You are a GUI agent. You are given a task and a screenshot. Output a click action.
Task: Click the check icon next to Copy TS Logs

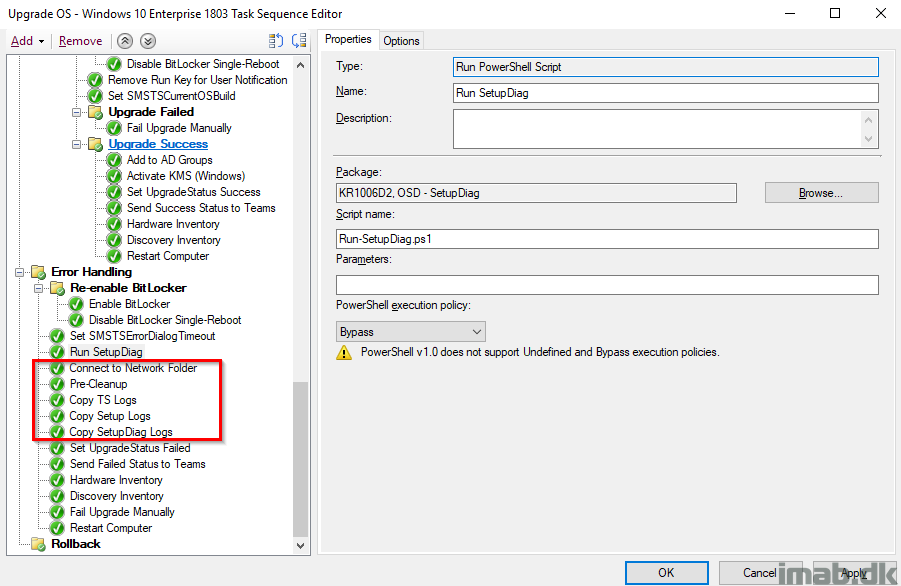click(57, 400)
